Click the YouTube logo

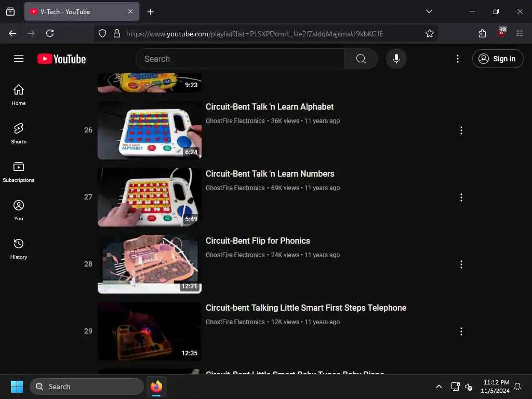pos(61,59)
